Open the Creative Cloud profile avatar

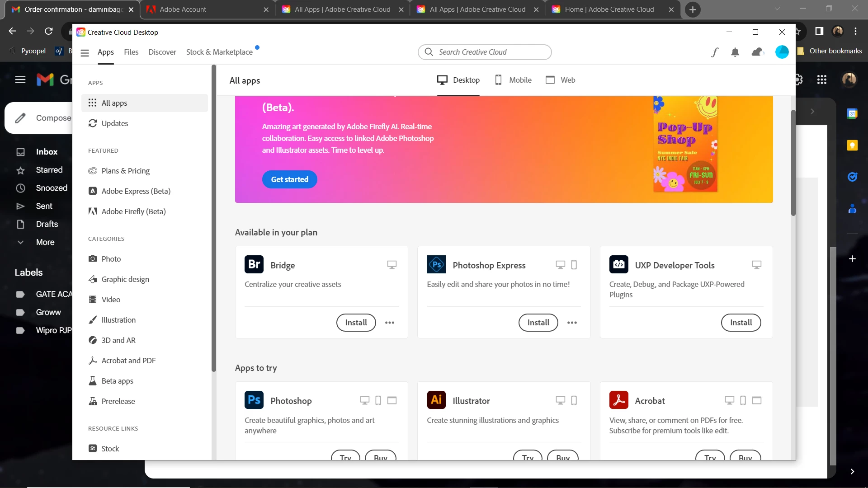pyautogui.click(x=782, y=52)
